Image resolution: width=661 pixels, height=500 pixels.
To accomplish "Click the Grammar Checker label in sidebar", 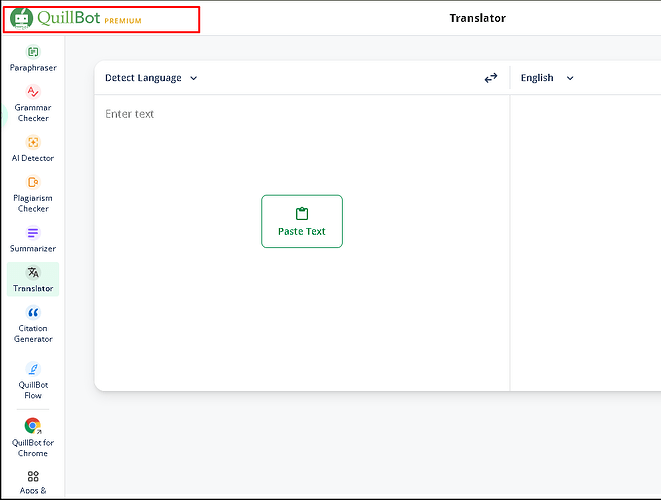I will pos(33,113).
